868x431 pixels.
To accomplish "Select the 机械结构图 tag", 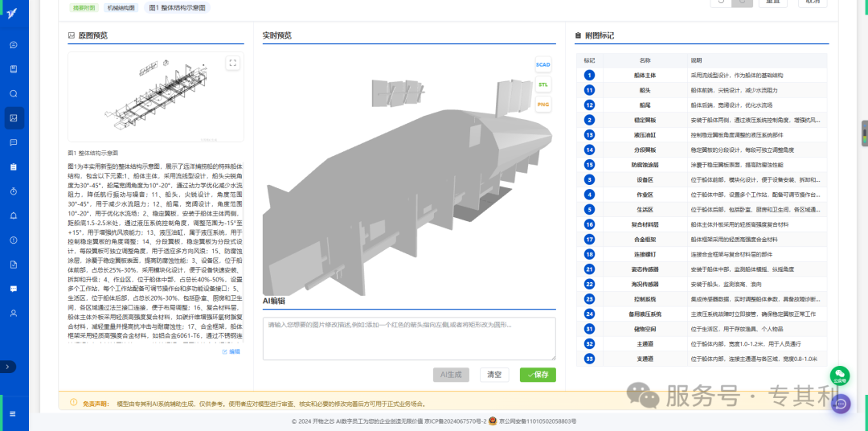I will [x=121, y=8].
